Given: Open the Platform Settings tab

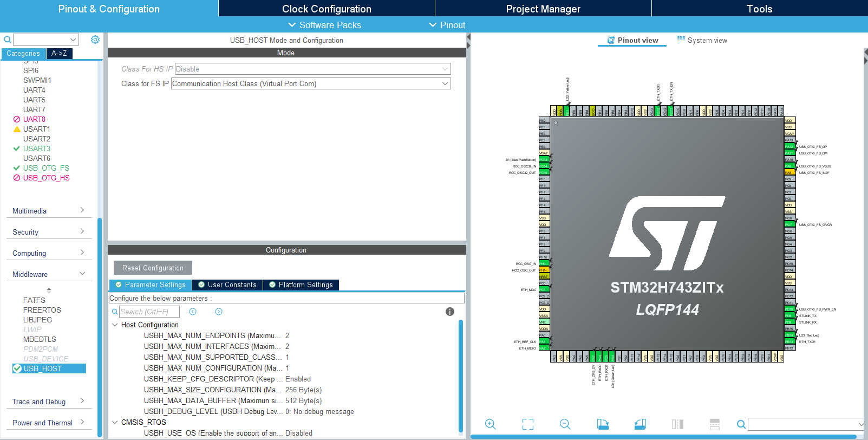Looking at the screenshot, I should tap(301, 285).
